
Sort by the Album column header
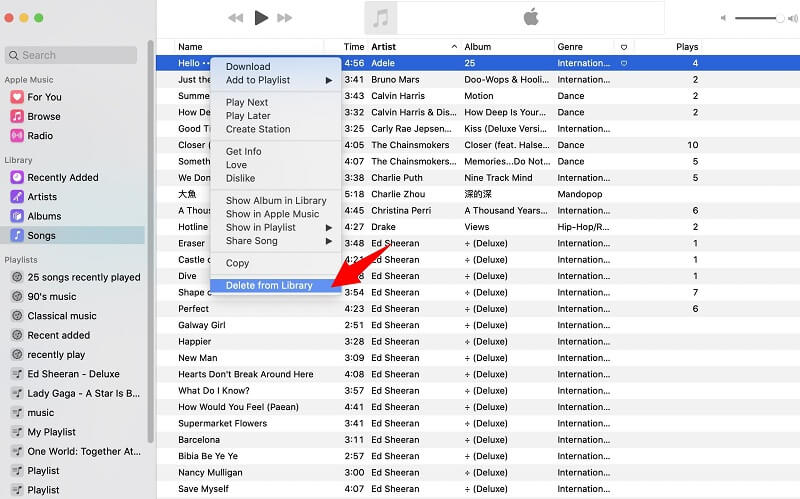(478, 46)
